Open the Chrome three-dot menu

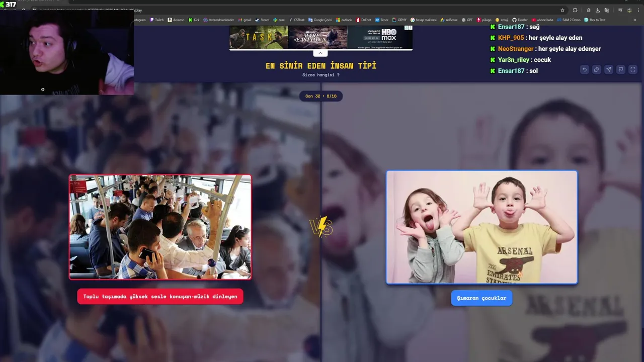coord(638,10)
